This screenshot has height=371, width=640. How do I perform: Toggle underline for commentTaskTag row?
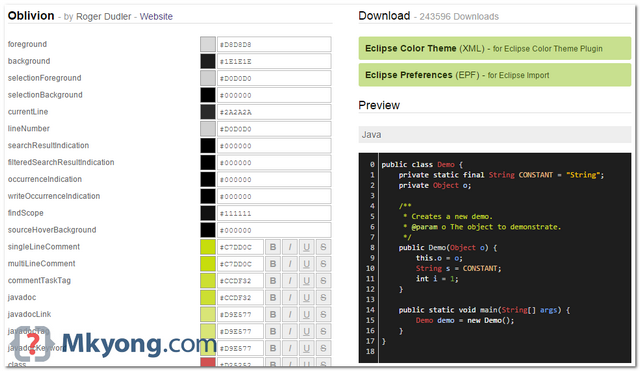coord(307,281)
